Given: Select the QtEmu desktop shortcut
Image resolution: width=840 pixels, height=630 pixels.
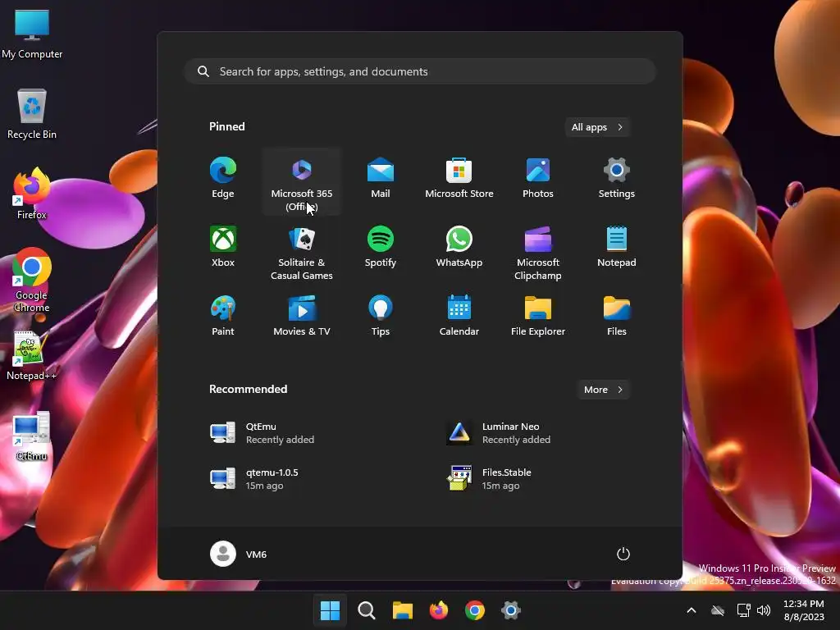Looking at the screenshot, I should coord(32,436).
